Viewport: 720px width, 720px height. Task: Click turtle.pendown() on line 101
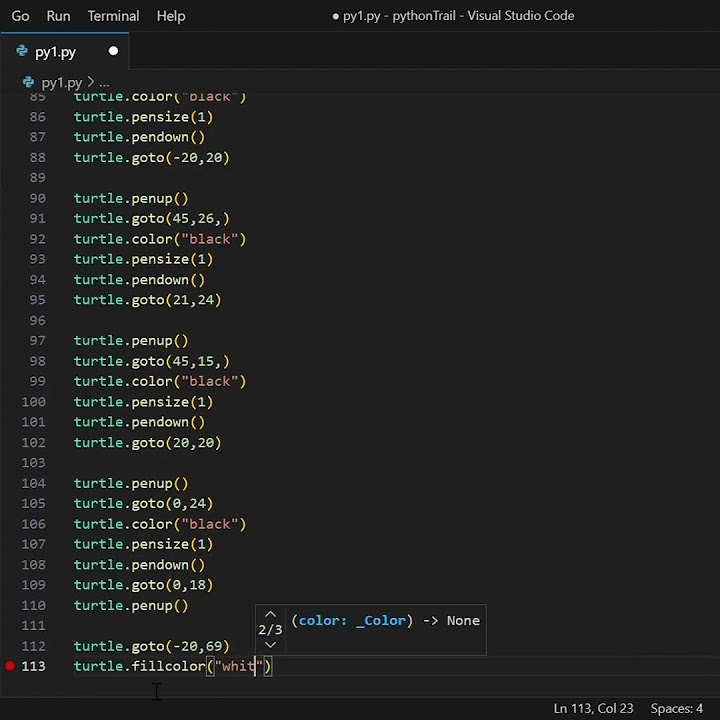pos(140,422)
